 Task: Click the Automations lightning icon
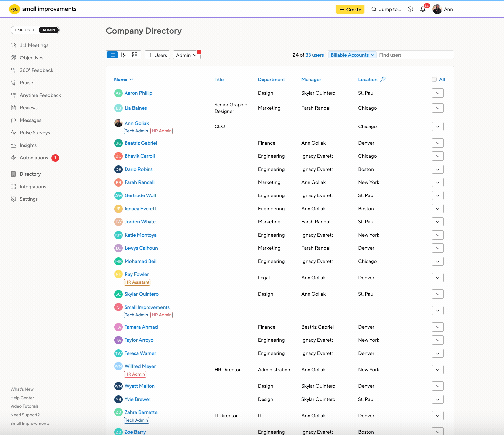13,158
